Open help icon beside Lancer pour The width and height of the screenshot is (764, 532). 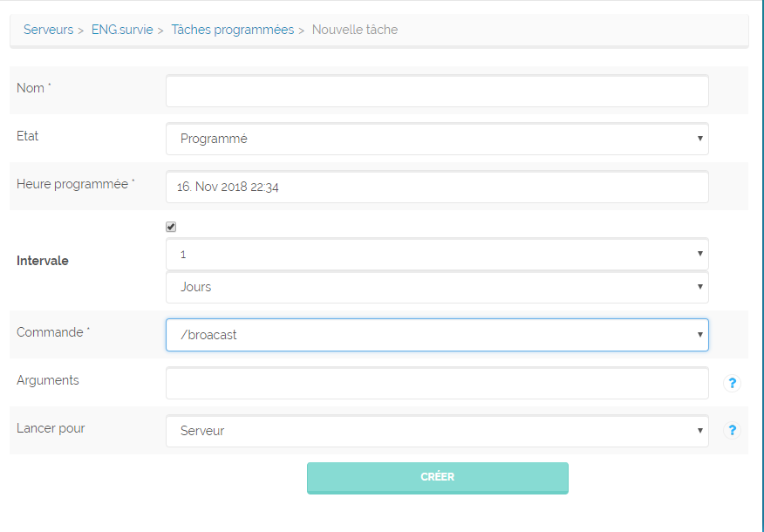pyautogui.click(x=732, y=430)
